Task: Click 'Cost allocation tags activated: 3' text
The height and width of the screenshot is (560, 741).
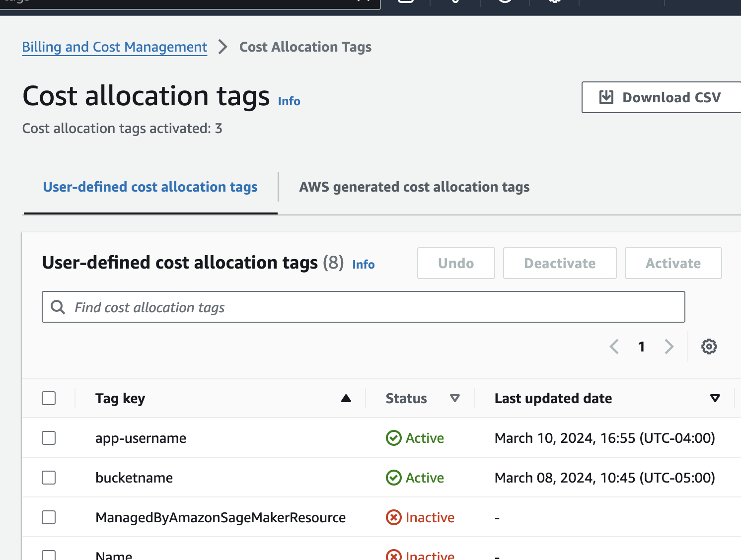Action: pyautogui.click(x=122, y=129)
